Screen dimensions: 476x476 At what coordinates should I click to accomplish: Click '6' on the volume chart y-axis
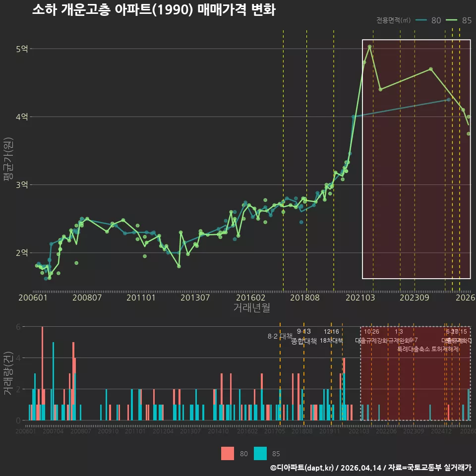(18, 327)
